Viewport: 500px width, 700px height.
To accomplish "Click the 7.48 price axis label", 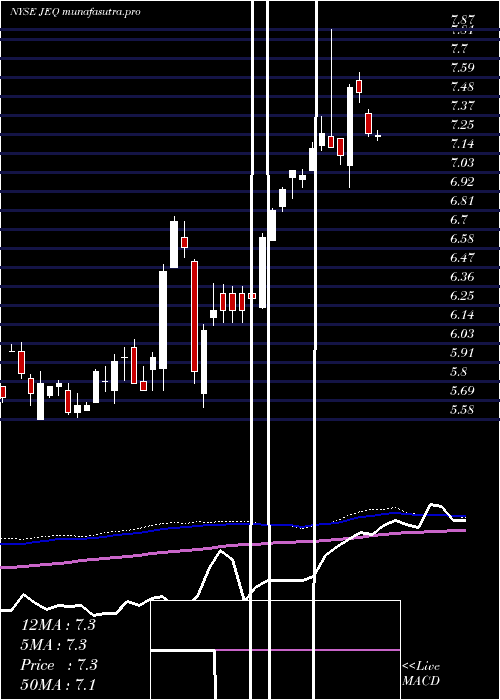I will (x=462, y=87).
